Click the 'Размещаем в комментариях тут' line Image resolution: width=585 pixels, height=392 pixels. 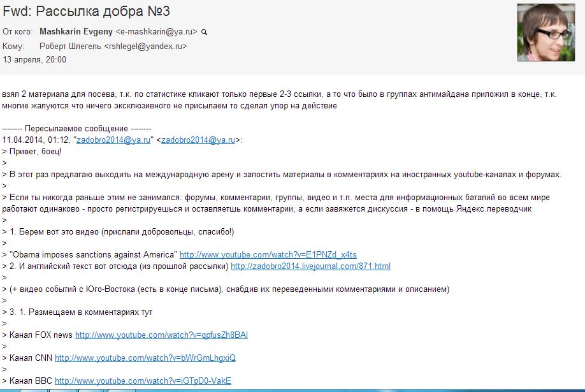pyautogui.click(x=80, y=312)
